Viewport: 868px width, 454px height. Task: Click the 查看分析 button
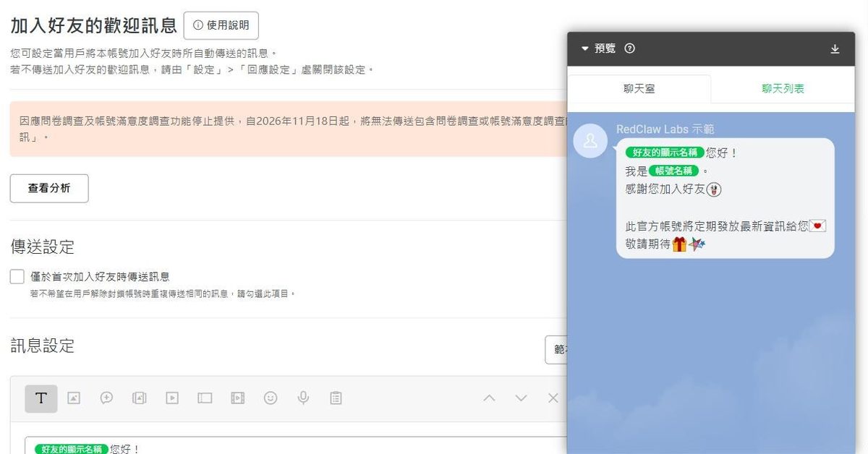coord(49,188)
